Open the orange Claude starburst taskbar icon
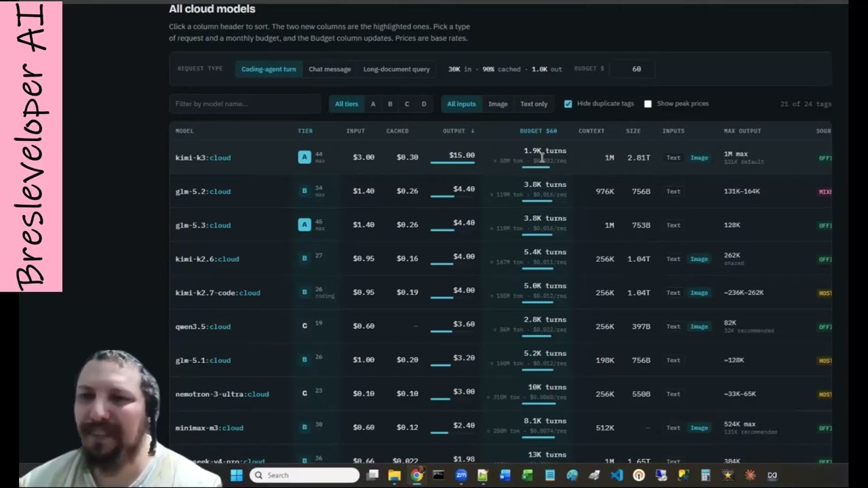Screen dimensions: 868x488 click(x=750, y=475)
